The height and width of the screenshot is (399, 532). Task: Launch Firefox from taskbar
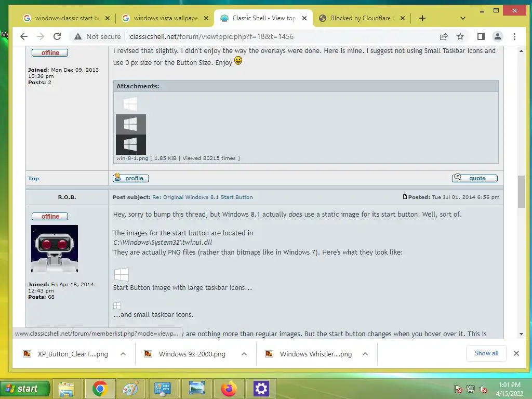(229, 389)
